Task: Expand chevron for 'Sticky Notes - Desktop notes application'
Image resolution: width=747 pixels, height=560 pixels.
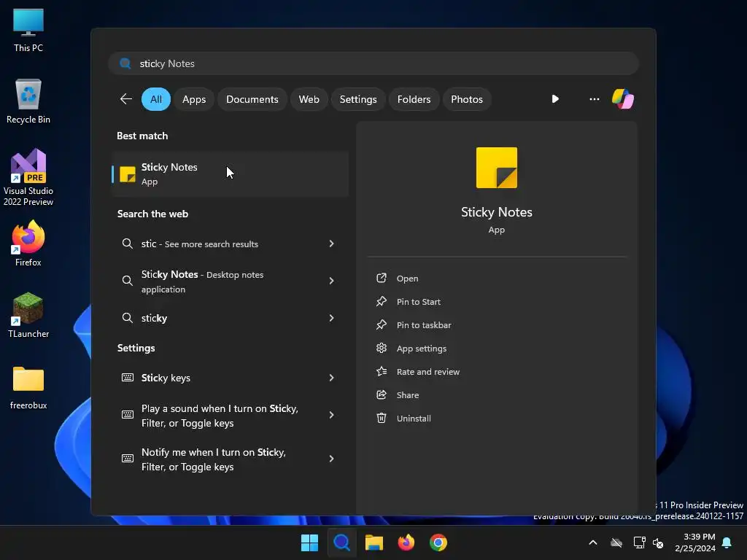Action: tap(332, 281)
